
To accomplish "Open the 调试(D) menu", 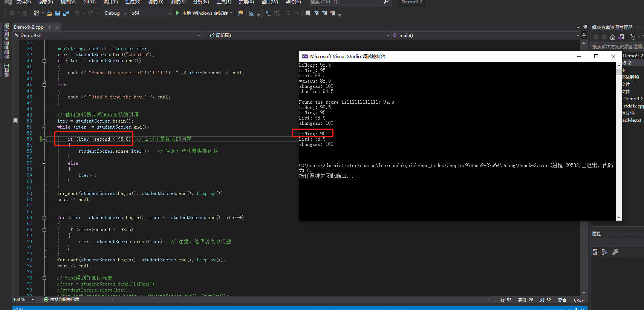I will coord(156,2).
